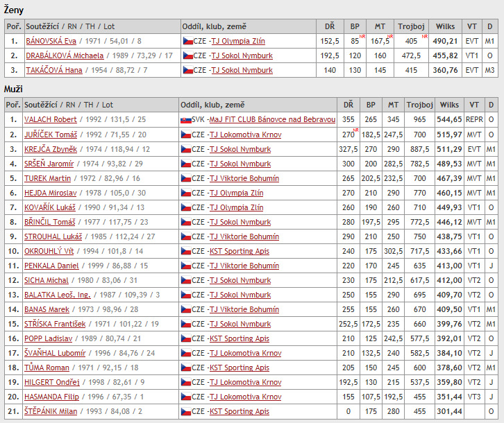Click Czech flag icon in Takáčová row
Screen dimensions: 504x423
pyautogui.click(x=187, y=70)
